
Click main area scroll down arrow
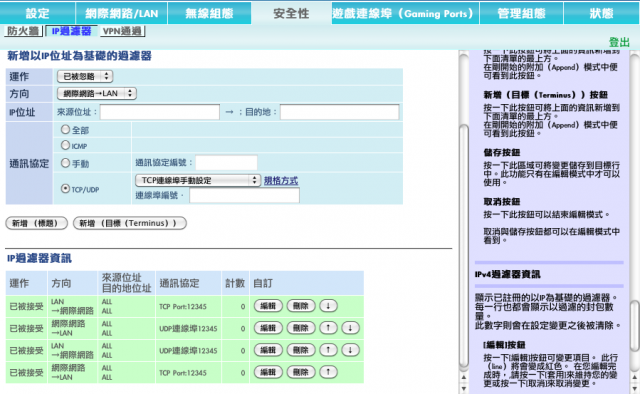[x=464, y=388]
